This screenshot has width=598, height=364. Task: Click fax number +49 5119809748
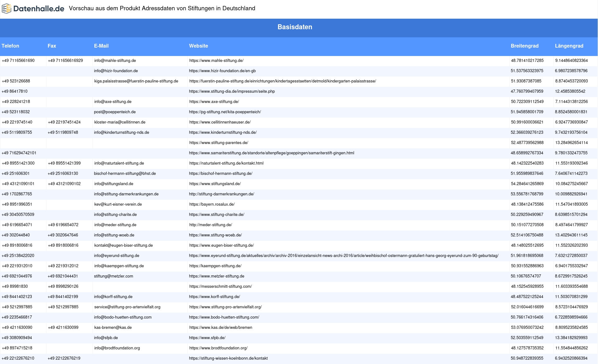point(63,133)
